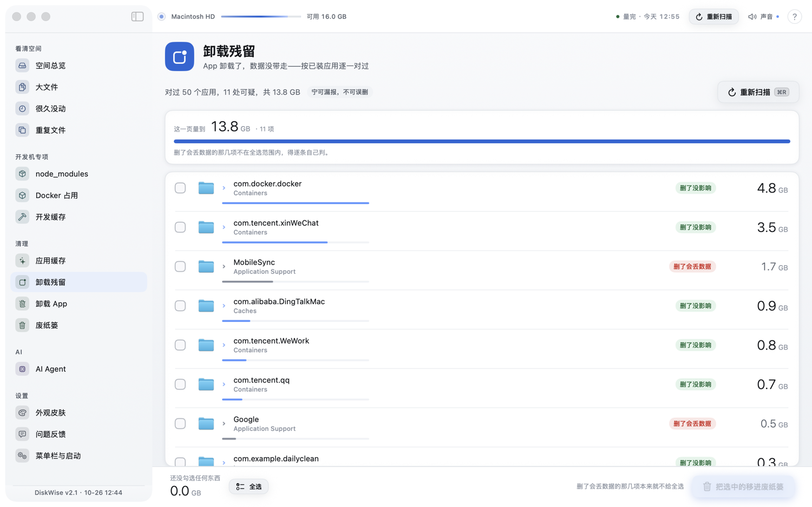Go to 大文件 section
812x507 pixels.
pyautogui.click(x=78, y=87)
